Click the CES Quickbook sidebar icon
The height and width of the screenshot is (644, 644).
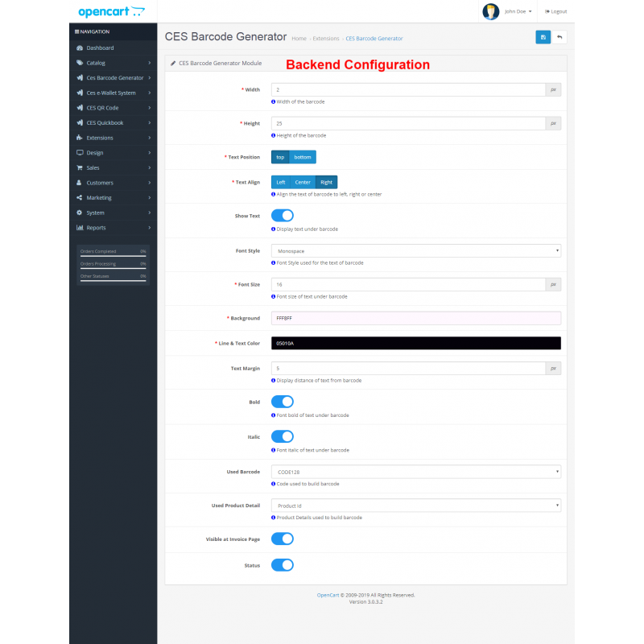pos(80,123)
